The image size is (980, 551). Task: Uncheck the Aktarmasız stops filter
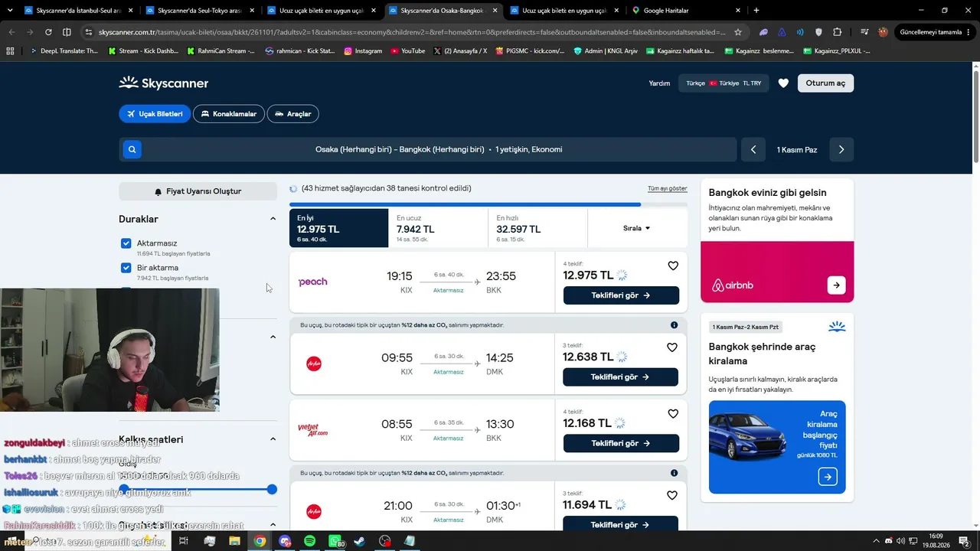(126, 243)
